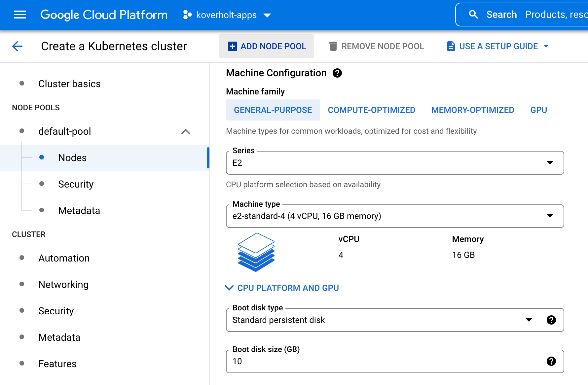Screen dimensions: 588x385
Task: Open the Machine type dropdown
Action: click(550, 216)
